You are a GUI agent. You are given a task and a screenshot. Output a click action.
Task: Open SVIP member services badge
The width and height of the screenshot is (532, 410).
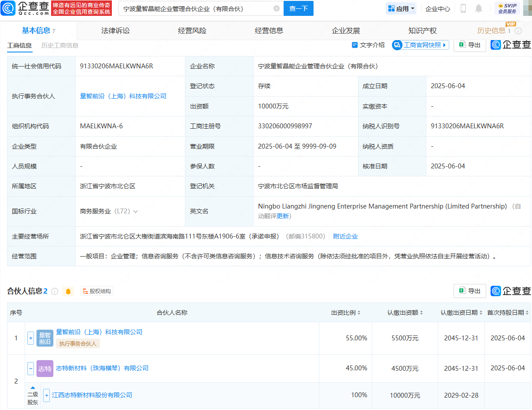(507, 8)
